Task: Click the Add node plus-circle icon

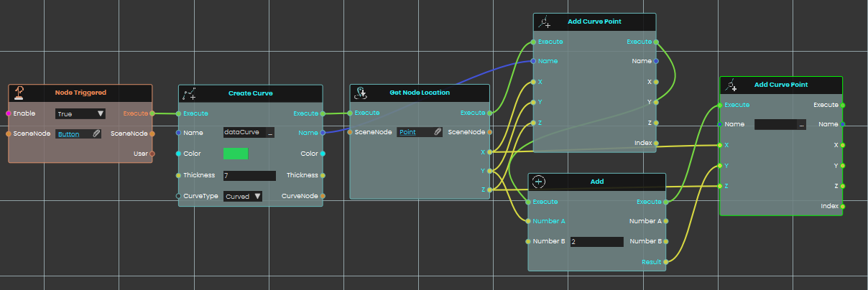Action: [540, 182]
